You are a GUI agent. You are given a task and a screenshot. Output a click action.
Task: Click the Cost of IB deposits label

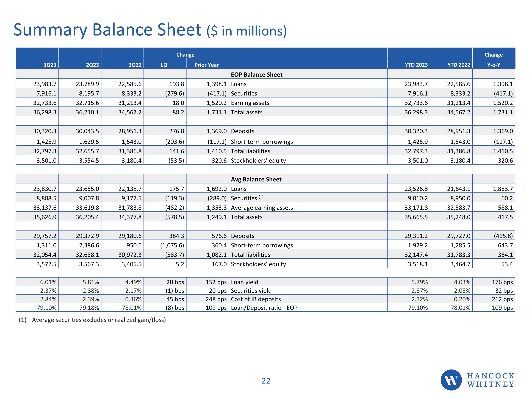click(256, 299)
